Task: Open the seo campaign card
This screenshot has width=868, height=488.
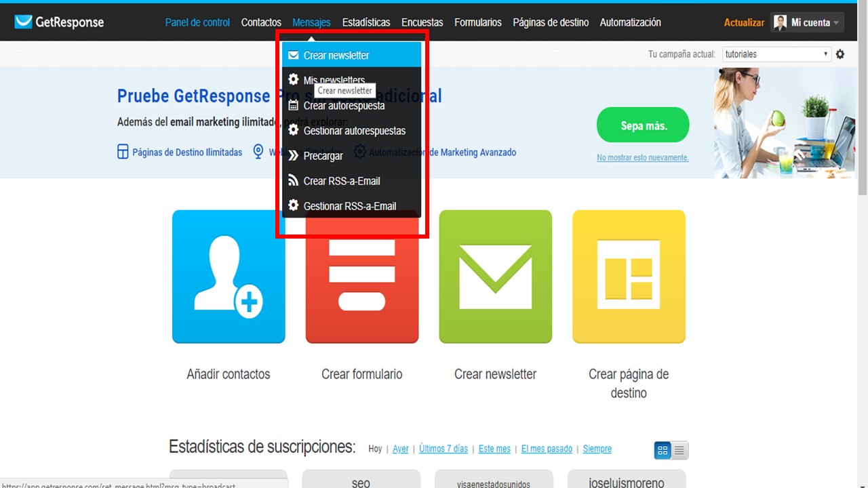Action: 361,479
